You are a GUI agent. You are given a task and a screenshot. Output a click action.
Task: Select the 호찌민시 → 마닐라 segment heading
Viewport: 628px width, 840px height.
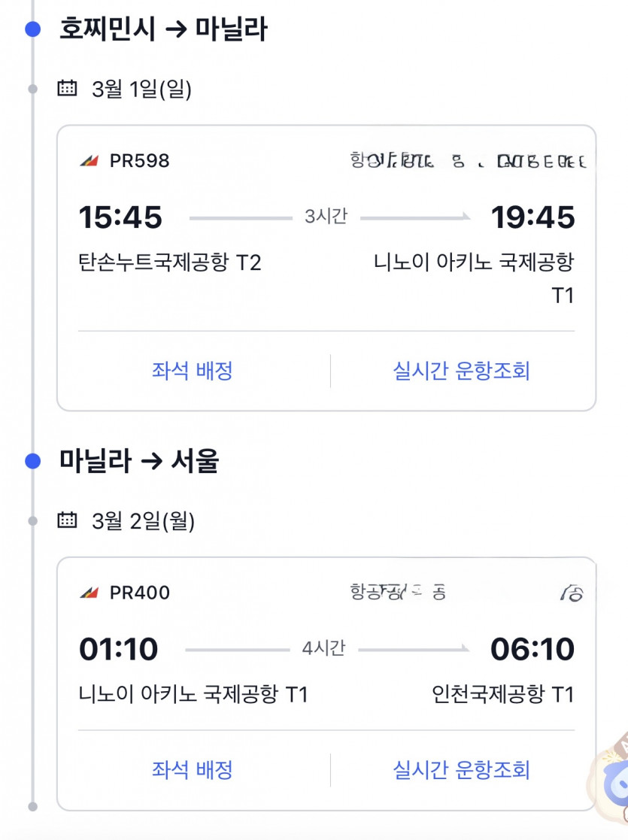[163, 29]
